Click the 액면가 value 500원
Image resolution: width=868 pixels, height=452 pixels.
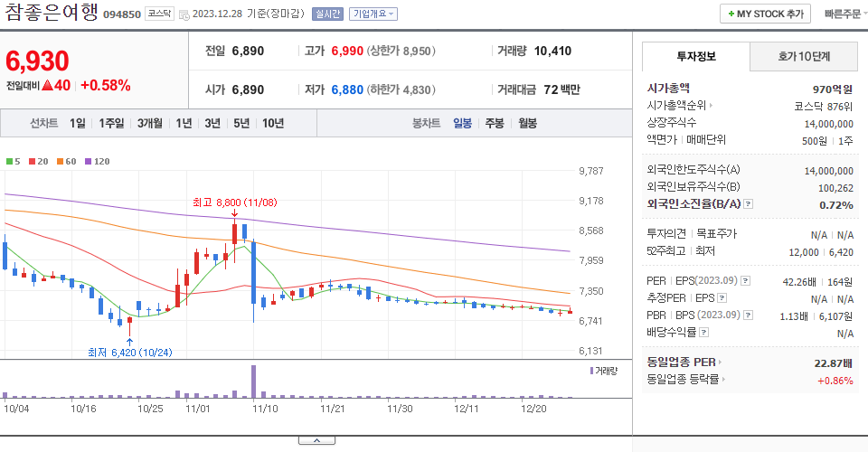(x=815, y=141)
